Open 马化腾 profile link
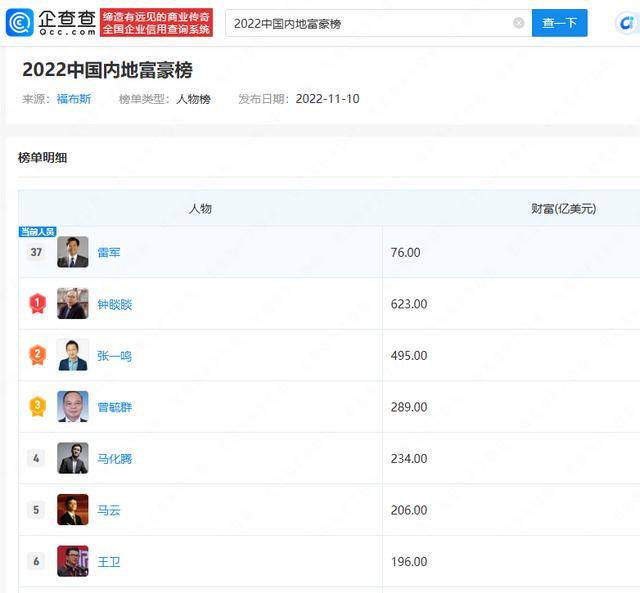640x593 pixels. click(x=115, y=459)
